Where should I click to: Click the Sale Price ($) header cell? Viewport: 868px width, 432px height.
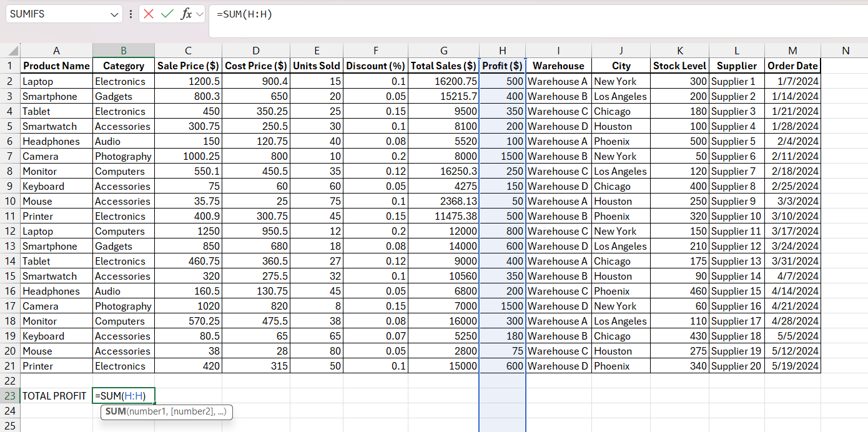pyautogui.click(x=188, y=66)
